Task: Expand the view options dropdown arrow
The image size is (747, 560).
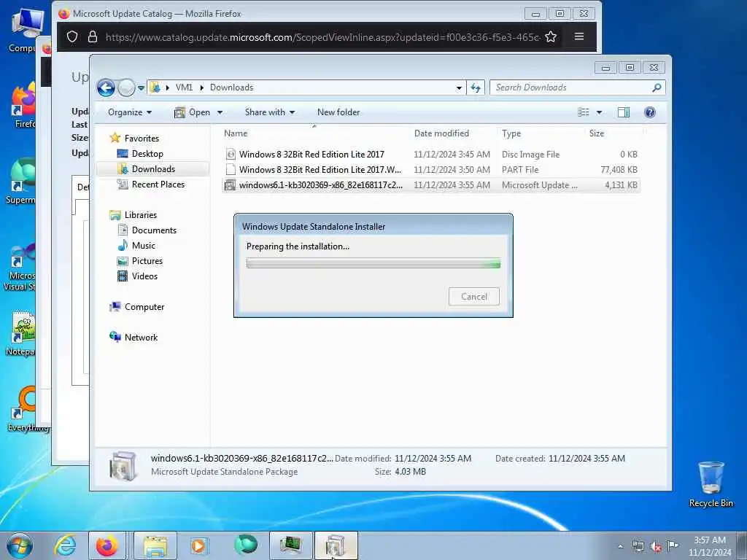Action: (x=600, y=113)
